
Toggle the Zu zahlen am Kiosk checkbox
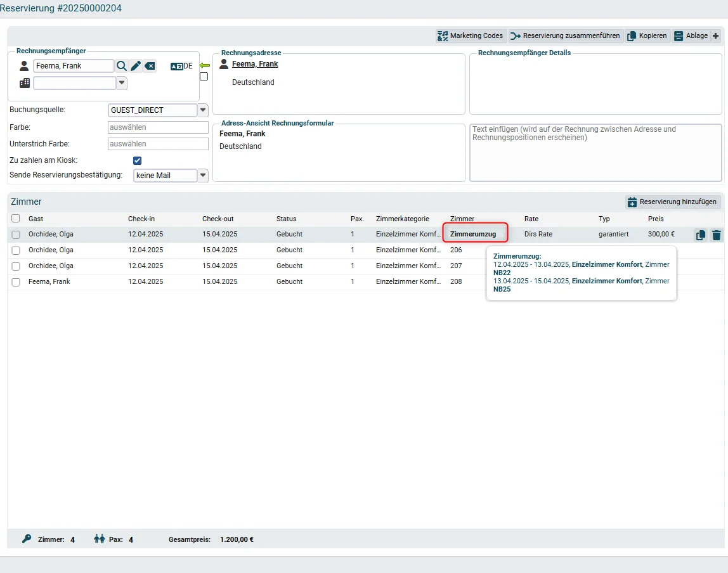click(138, 160)
